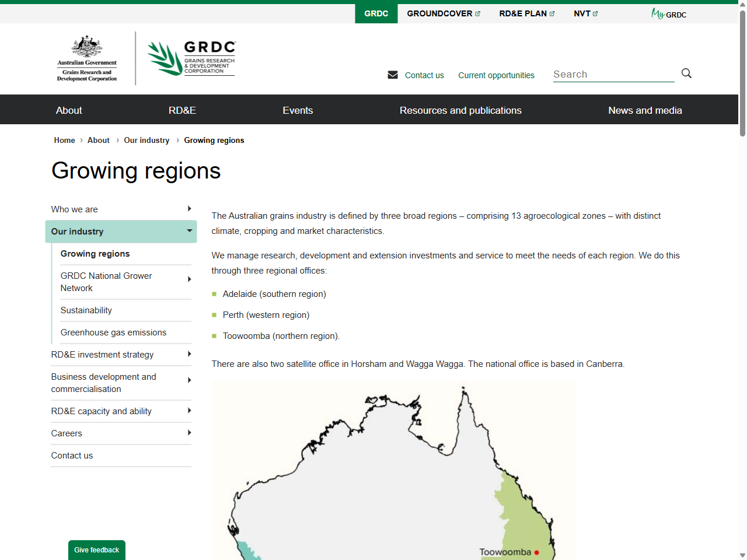The image size is (747, 560).
Task: Open the Events main menu
Action: (x=298, y=110)
